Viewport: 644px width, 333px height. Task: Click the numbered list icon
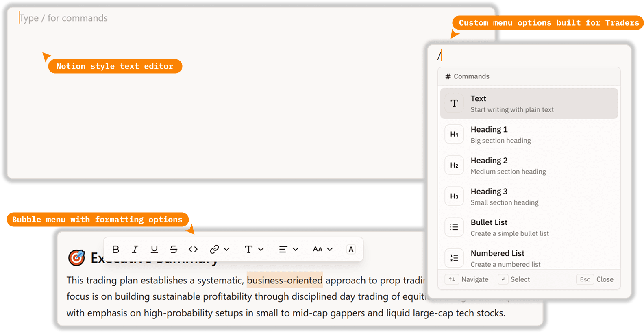tap(454, 258)
